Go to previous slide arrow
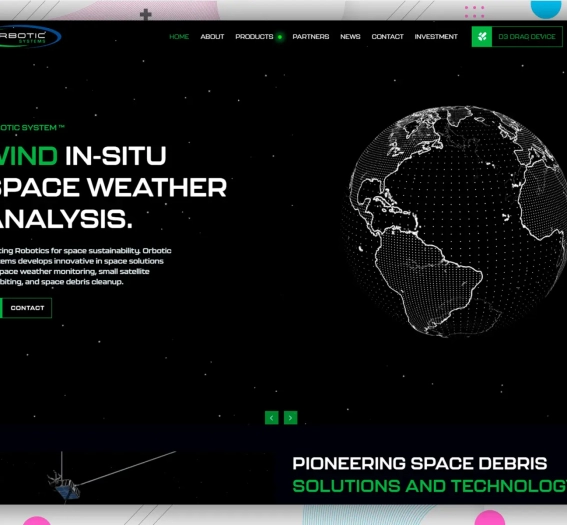Viewport: 567px width, 525px height. 272,418
